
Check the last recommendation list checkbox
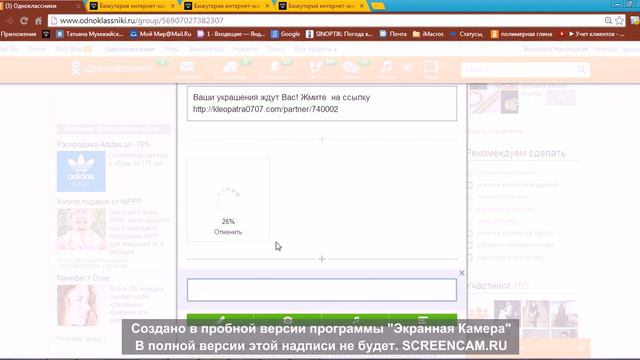pos(469,258)
